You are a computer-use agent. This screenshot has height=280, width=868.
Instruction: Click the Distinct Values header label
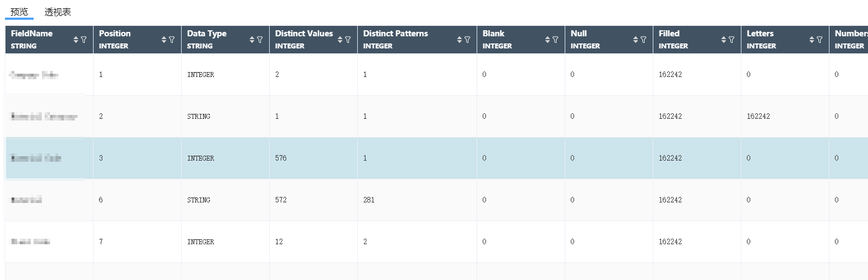pos(304,34)
